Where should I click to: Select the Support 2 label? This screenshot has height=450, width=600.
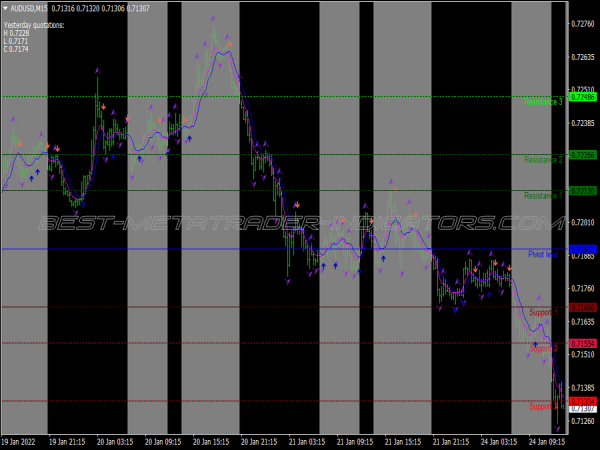pyautogui.click(x=543, y=348)
